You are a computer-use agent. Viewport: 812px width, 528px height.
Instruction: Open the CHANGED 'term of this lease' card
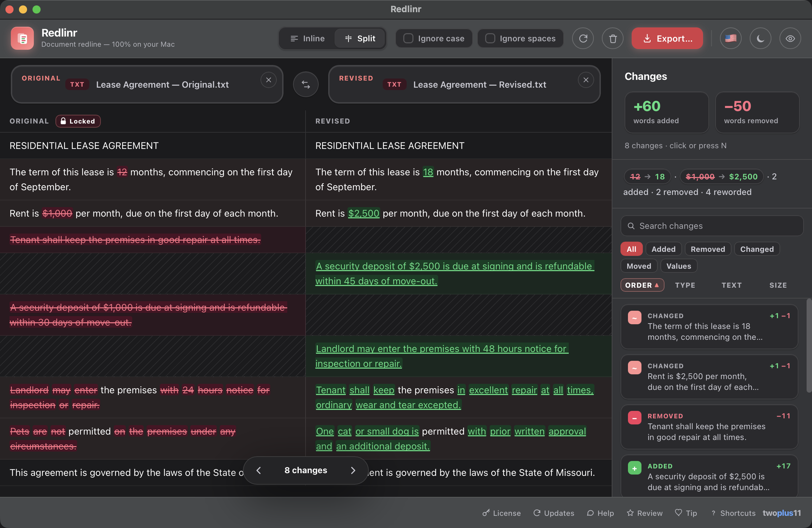click(x=709, y=326)
